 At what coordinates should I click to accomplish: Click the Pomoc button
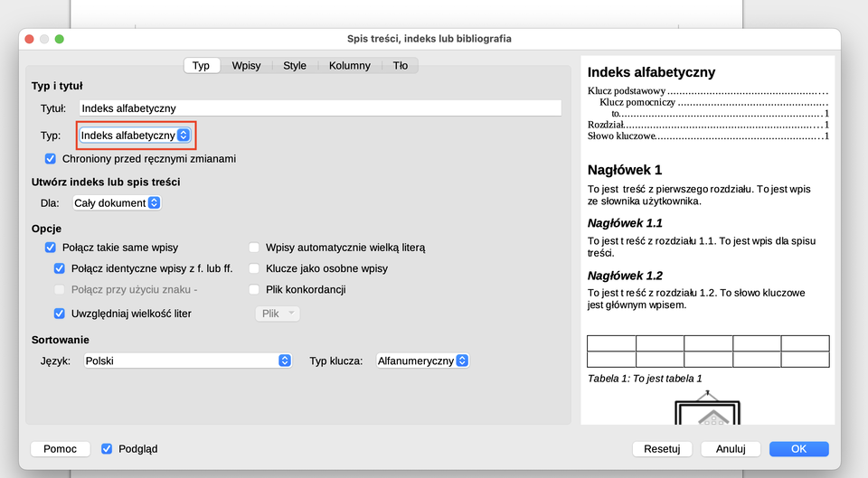61,449
